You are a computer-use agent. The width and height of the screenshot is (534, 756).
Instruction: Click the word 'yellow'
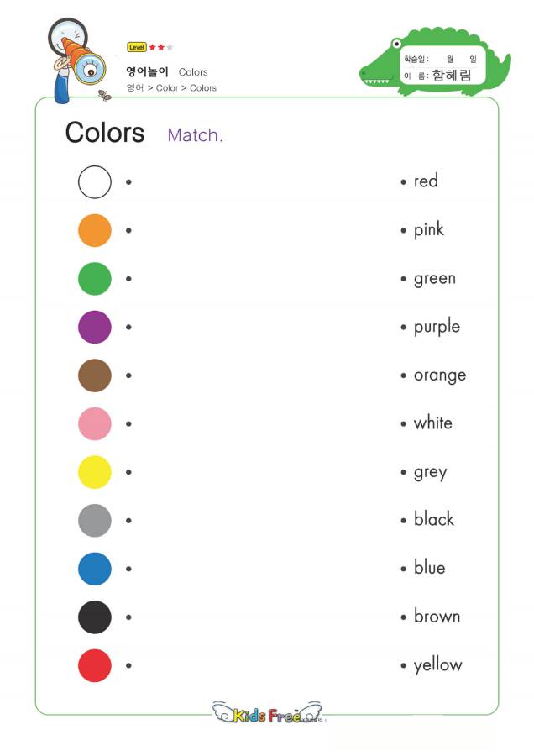click(x=437, y=665)
